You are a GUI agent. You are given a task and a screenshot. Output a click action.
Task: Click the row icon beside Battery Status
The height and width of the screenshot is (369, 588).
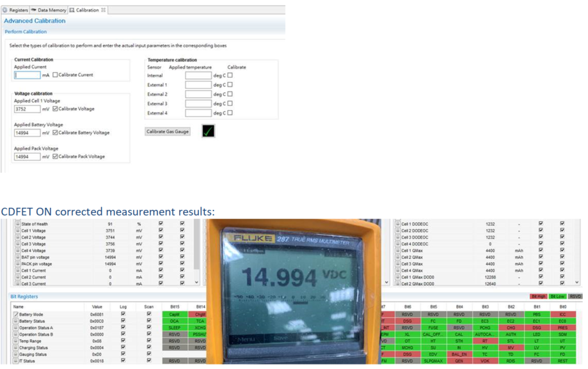pyautogui.click(x=16, y=321)
